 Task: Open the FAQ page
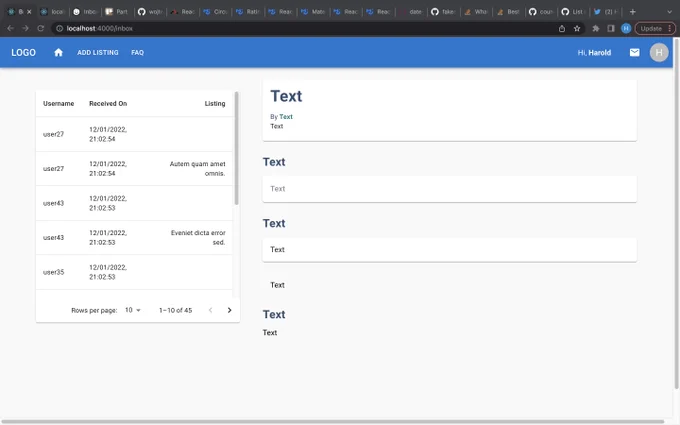(137, 52)
